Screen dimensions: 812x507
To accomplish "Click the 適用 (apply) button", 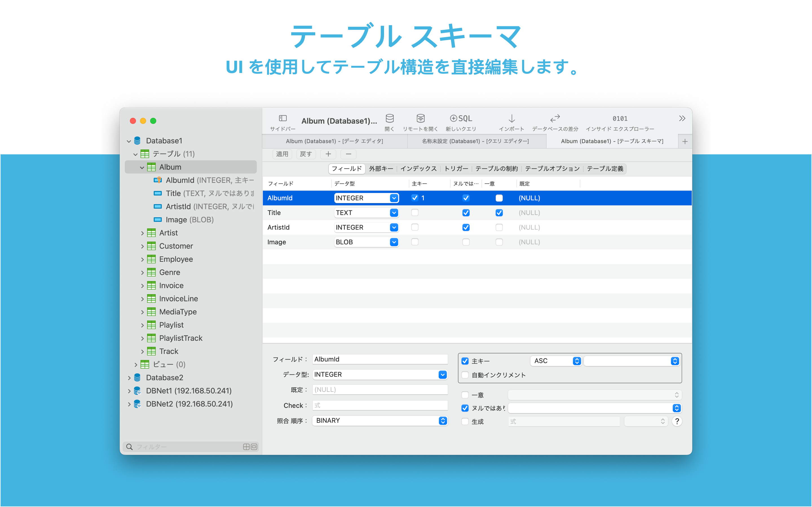I will pos(282,154).
